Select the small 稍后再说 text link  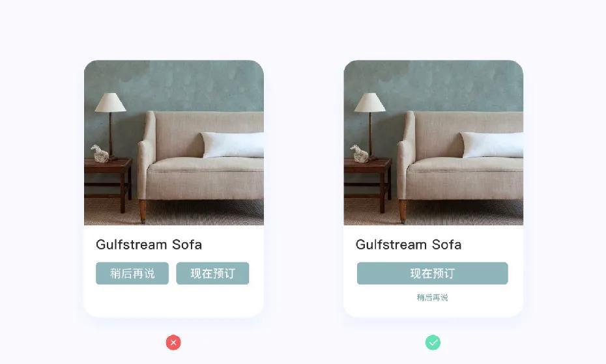click(x=433, y=298)
